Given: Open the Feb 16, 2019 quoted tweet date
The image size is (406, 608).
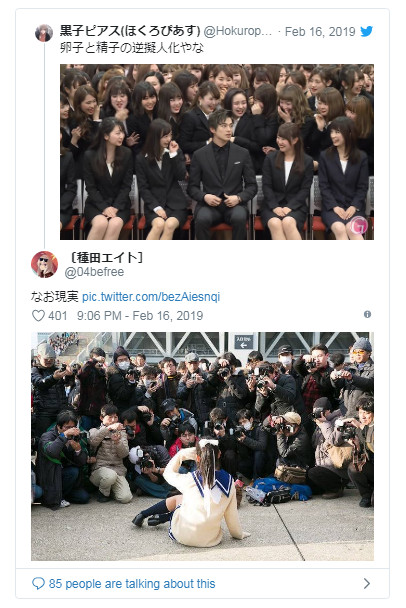Looking at the screenshot, I should point(320,32).
